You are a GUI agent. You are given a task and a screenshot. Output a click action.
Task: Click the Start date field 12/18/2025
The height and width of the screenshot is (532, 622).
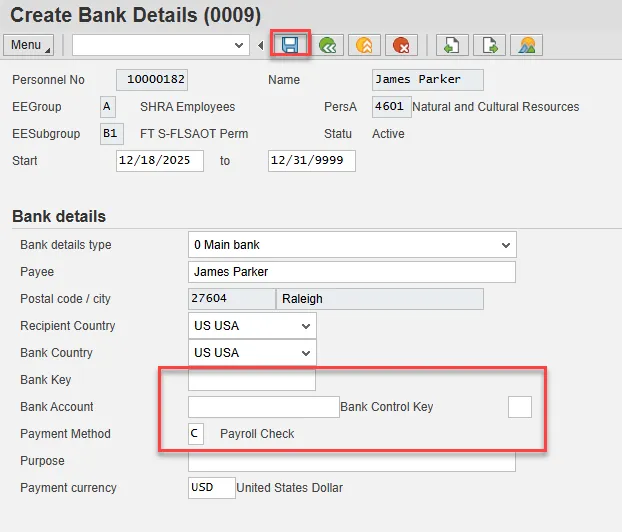(x=160, y=161)
